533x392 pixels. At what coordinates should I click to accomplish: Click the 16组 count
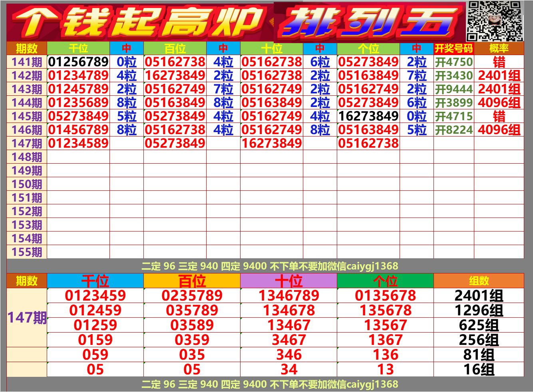479,370
